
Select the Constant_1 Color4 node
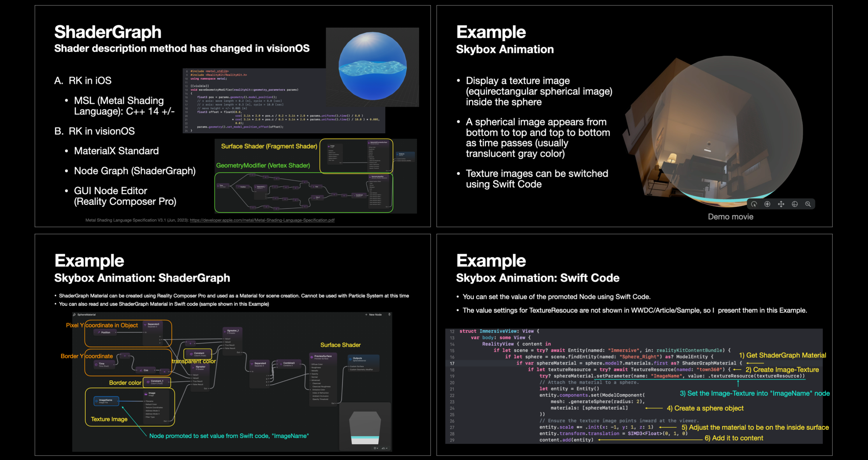[157, 382]
